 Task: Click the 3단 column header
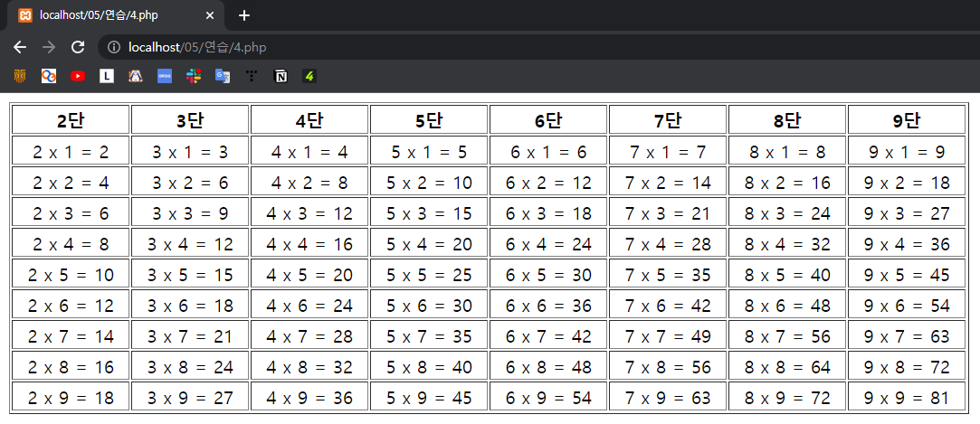pos(190,120)
